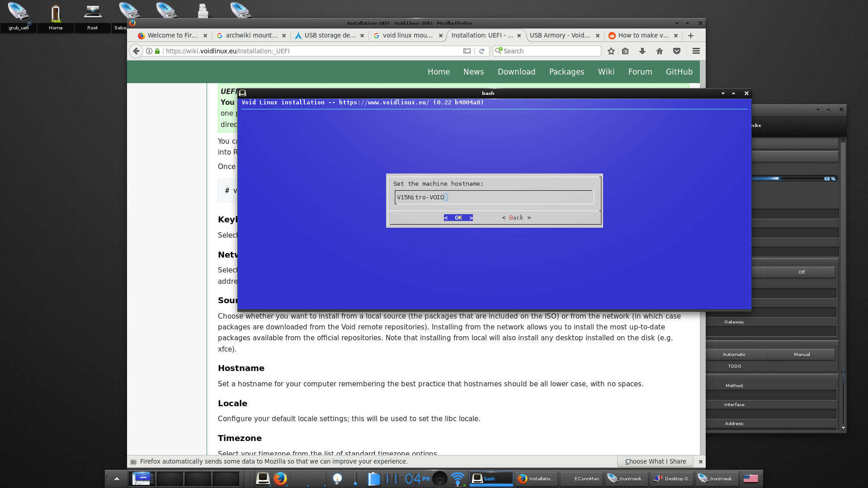The image size is (868, 488).
Task: Click the up arrow at shelf's left end
Action: pyautogui.click(x=117, y=479)
